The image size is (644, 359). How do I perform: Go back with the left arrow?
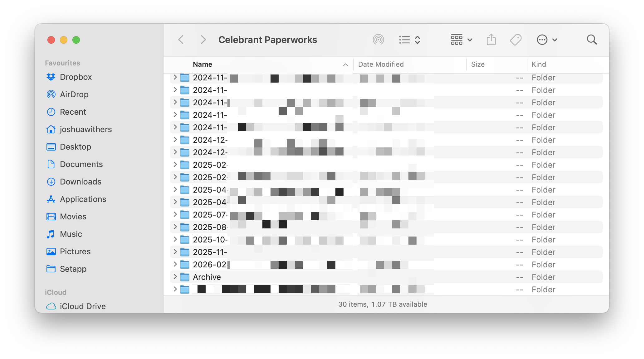(x=181, y=40)
